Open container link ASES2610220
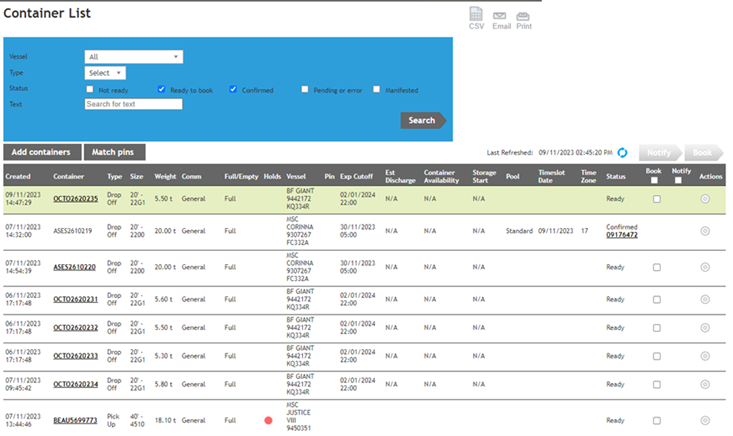This screenshot has height=436, width=733. (x=74, y=267)
